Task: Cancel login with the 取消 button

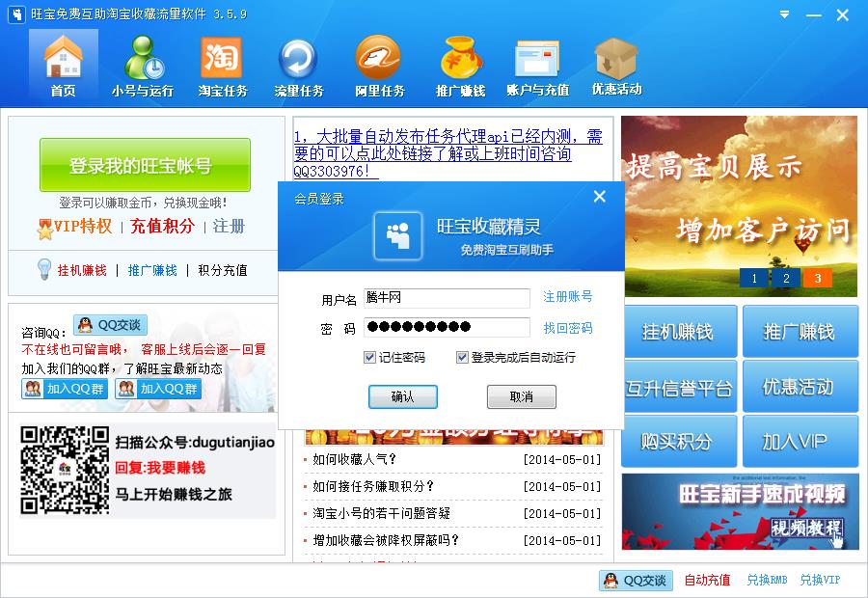Action: click(x=521, y=396)
